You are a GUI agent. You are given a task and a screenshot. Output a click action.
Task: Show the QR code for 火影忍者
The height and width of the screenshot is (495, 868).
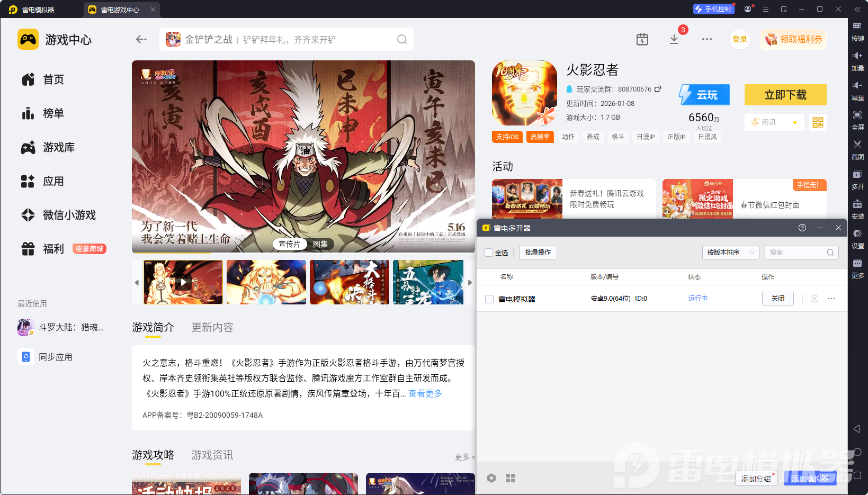(818, 122)
